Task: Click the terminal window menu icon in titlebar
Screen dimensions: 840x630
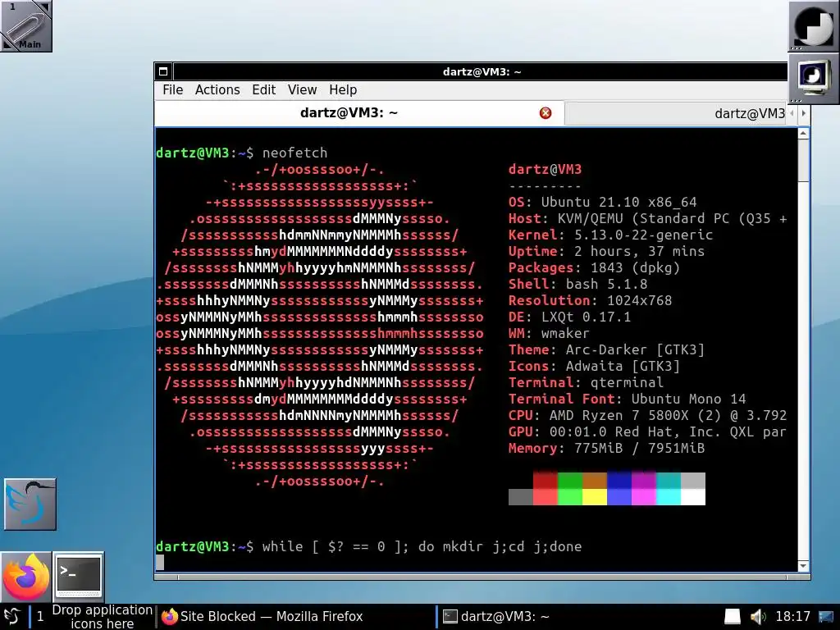Action: 163,71
